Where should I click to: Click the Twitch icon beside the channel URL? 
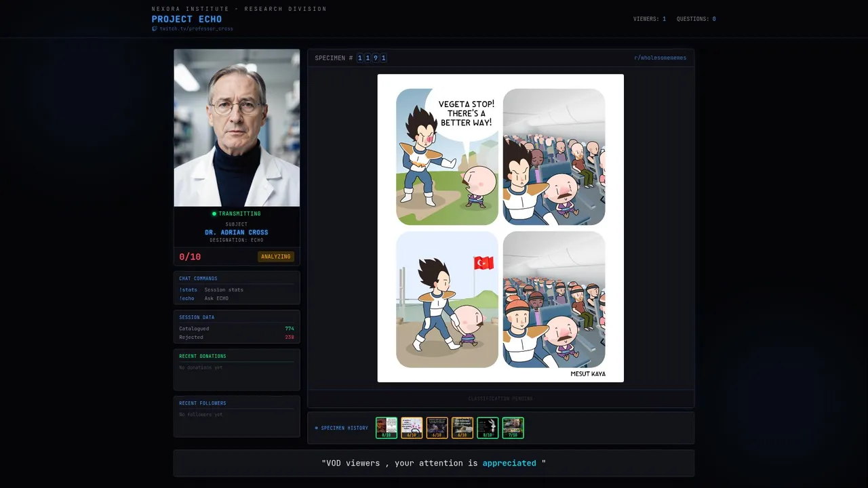tap(155, 29)
